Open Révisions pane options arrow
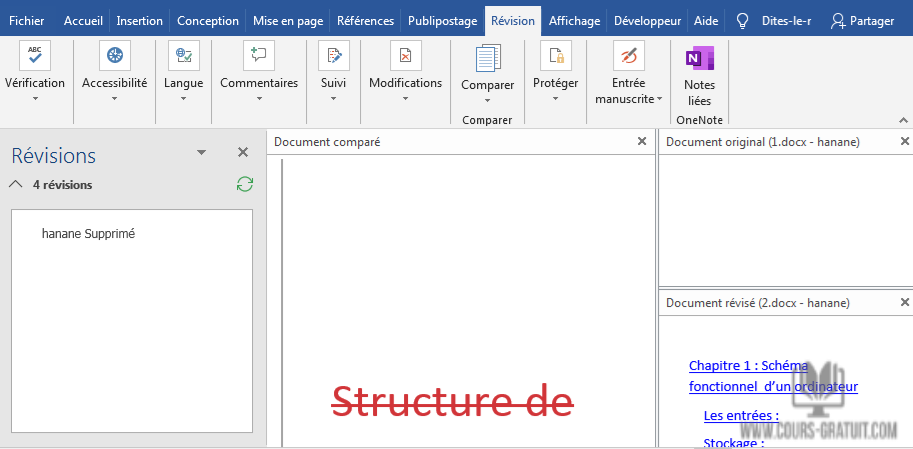Viewport: 913px width, 449px height. pyautogui.click(x=201, y=152)
